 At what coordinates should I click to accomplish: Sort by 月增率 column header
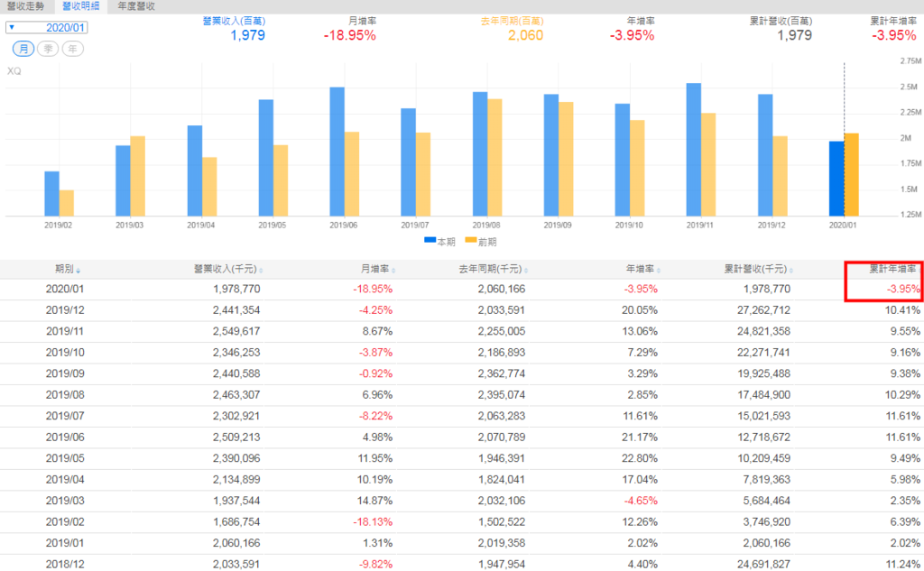[378, 270]
